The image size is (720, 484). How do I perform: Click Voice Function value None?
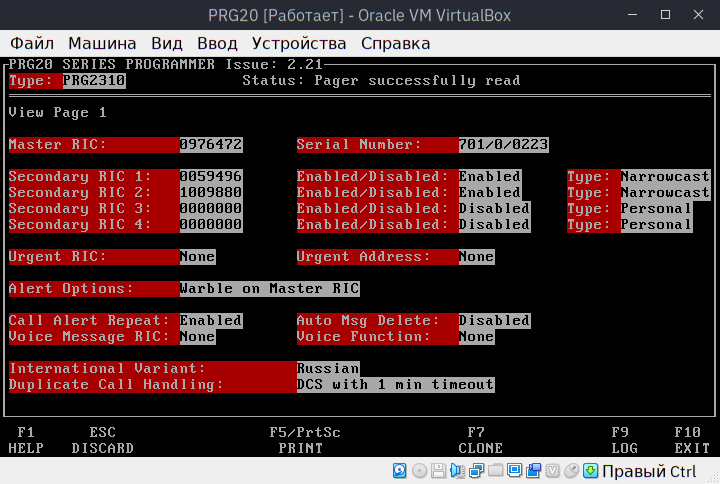click(x=476, y=337)
